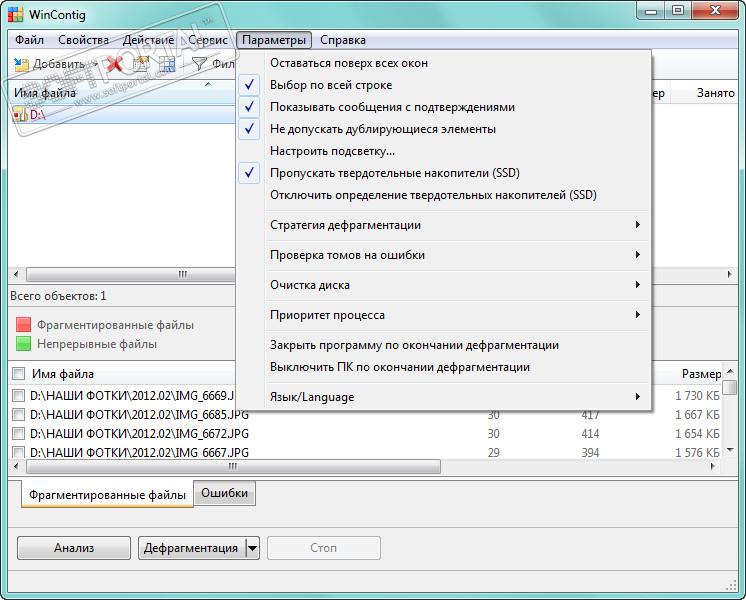
Task: Expand the Стратегия дефрагментации submenu arrow
Action: pos(638,225)
